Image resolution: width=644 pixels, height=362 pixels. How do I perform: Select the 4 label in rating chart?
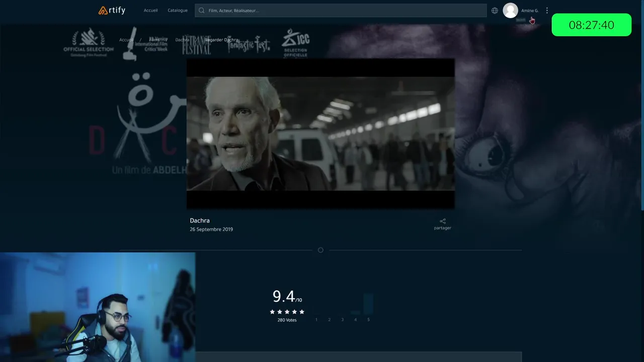coord(355,320)
